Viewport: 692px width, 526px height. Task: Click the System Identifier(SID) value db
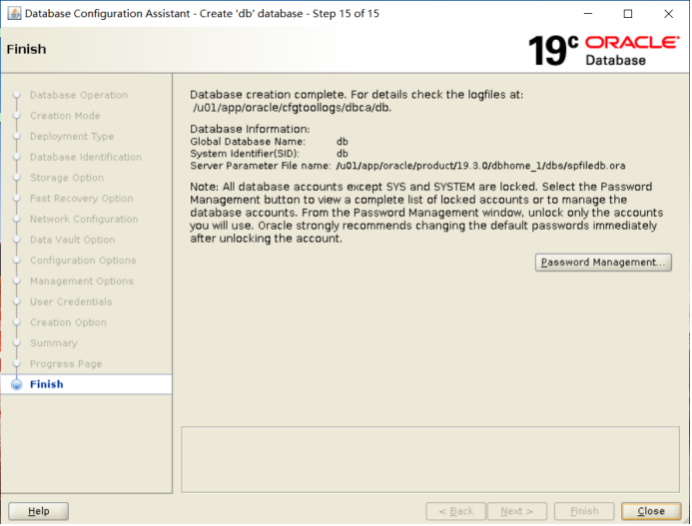click(342, 154)
